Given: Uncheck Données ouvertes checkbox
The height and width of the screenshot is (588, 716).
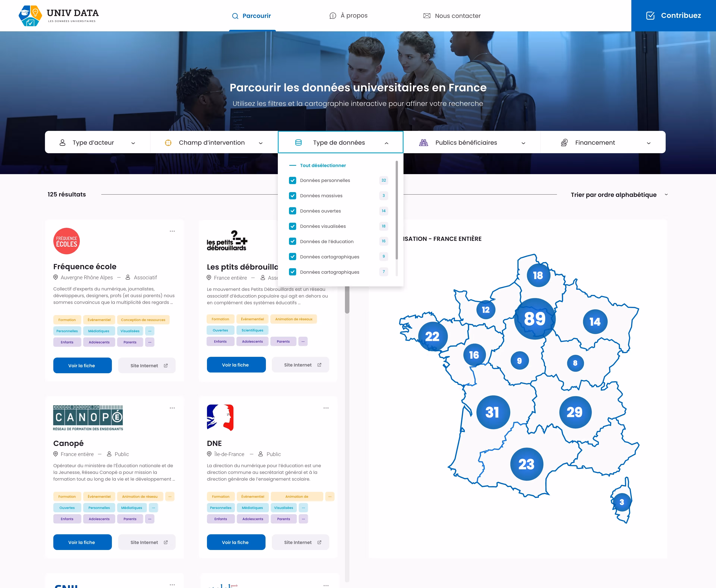Looking at the screenshot, I should [293, 211].
